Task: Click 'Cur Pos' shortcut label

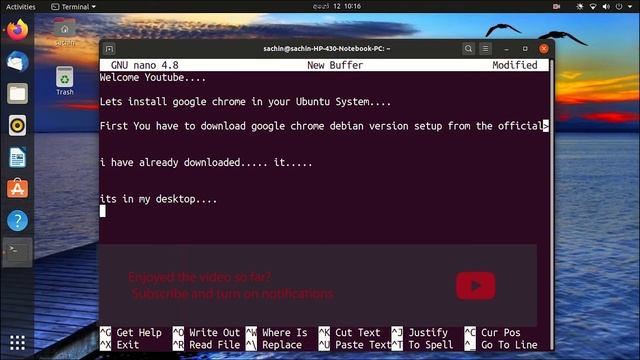Action: tap(501, 333)
